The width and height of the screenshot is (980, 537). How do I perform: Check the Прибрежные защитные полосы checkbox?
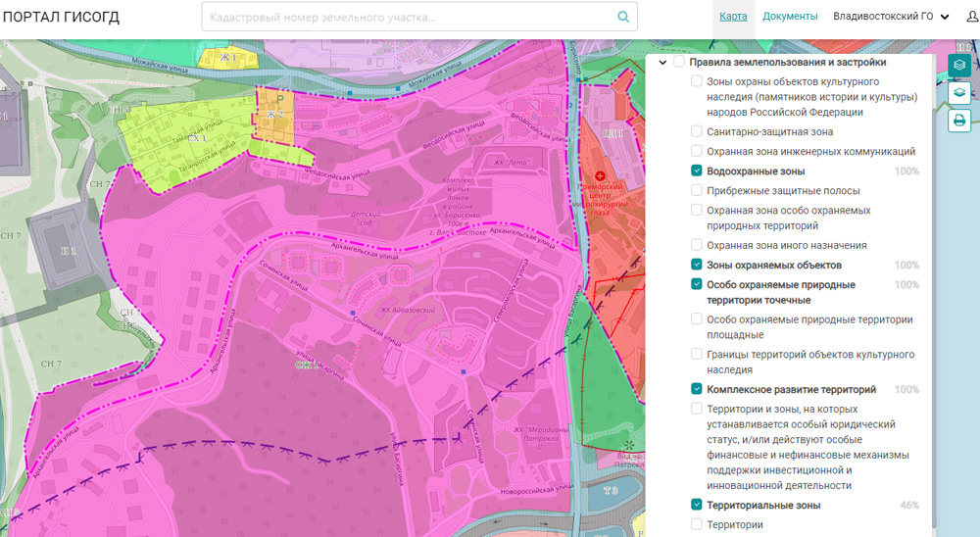tap(696, 190)
